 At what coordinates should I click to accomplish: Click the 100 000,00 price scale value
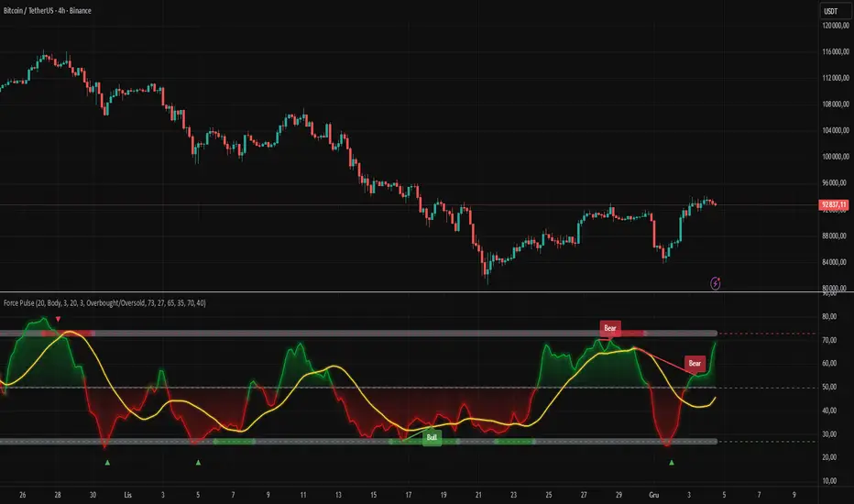[836, 157]
